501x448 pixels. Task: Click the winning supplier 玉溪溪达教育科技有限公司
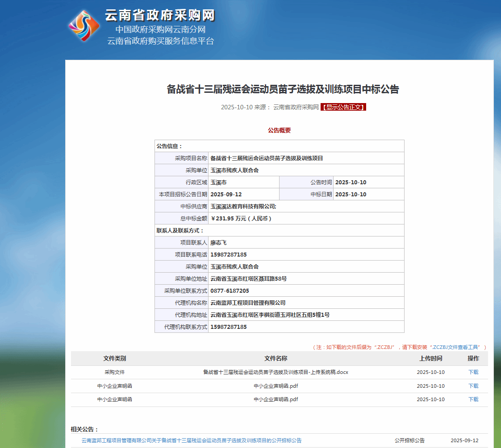coord(243,207)
